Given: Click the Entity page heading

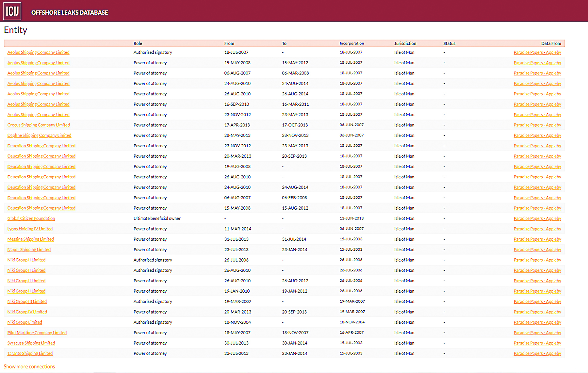Looking at the screenshot, I should pos(16,30).
